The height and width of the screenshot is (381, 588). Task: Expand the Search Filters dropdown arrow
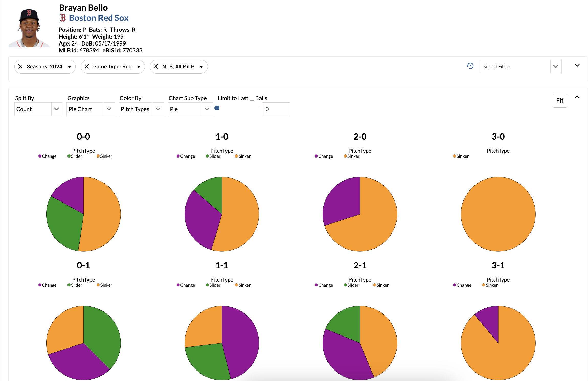point(556,66)
